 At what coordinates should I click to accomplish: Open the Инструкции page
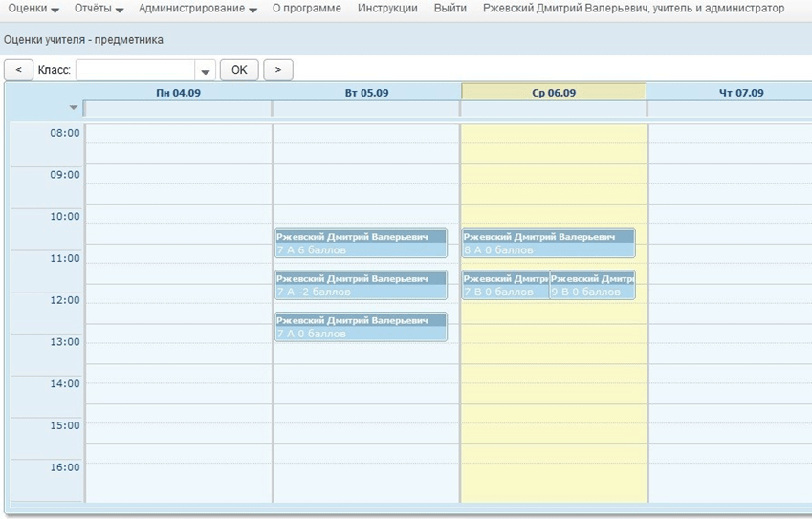(387, 9)
